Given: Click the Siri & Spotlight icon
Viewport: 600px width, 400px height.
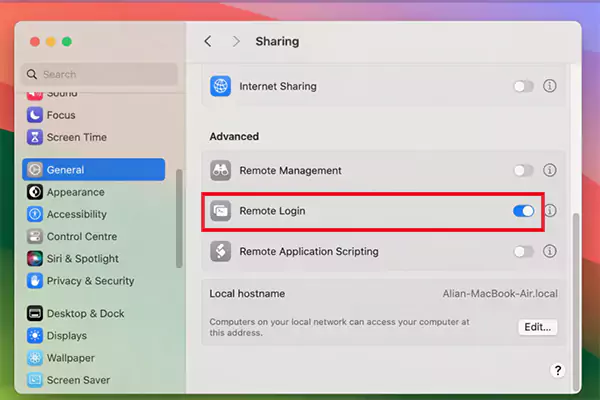Looking at the screenshot, I should [x=35, y=258].
